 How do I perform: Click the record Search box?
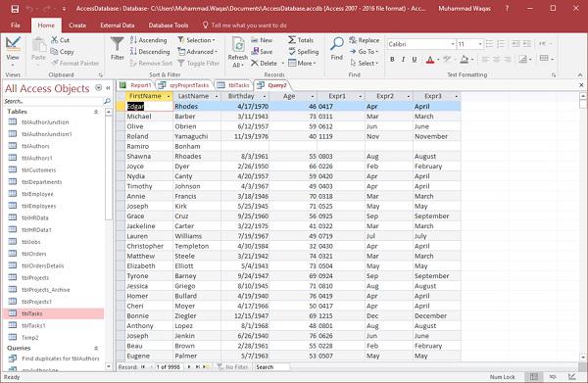tap(271, 367)
